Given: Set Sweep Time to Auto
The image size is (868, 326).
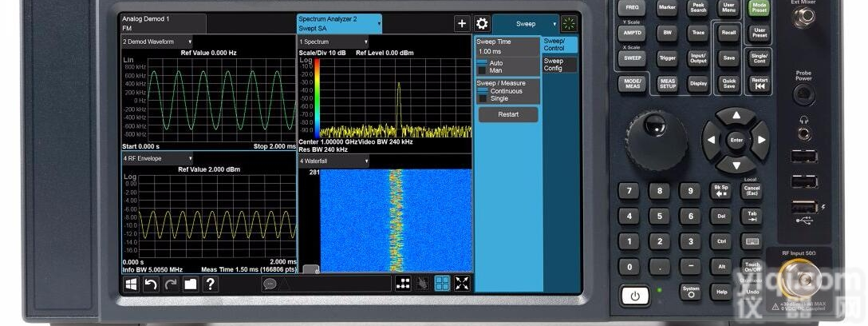Looking at the screenshot, I should click(495, 63).
